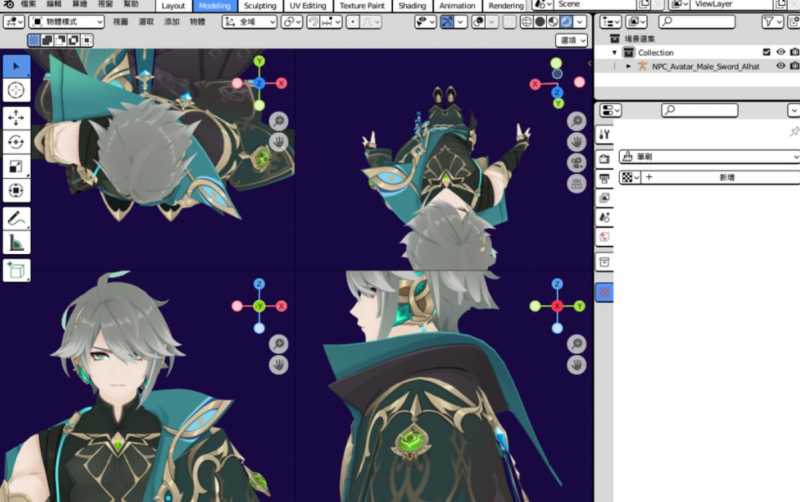Collapse the Collection tree item

(x=614, y=52)
